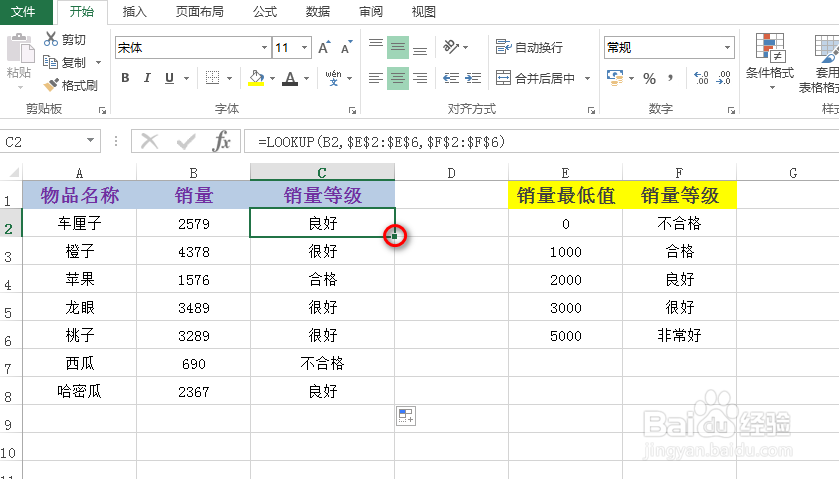The width and height of the screenshot is (839, 479).
Task: Increase decimal places
Action: click(701, 78)
